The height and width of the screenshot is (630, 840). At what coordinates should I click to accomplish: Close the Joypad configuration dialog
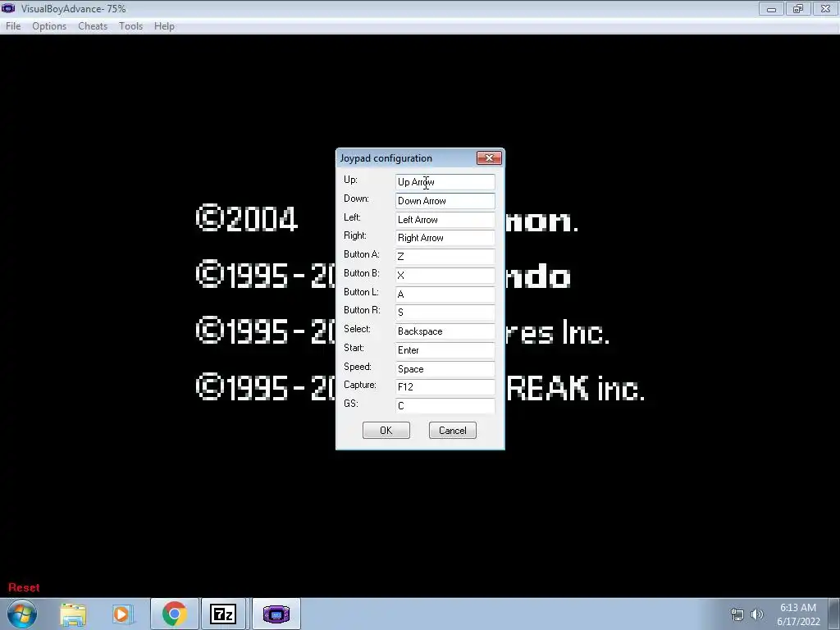coord(489,158)
